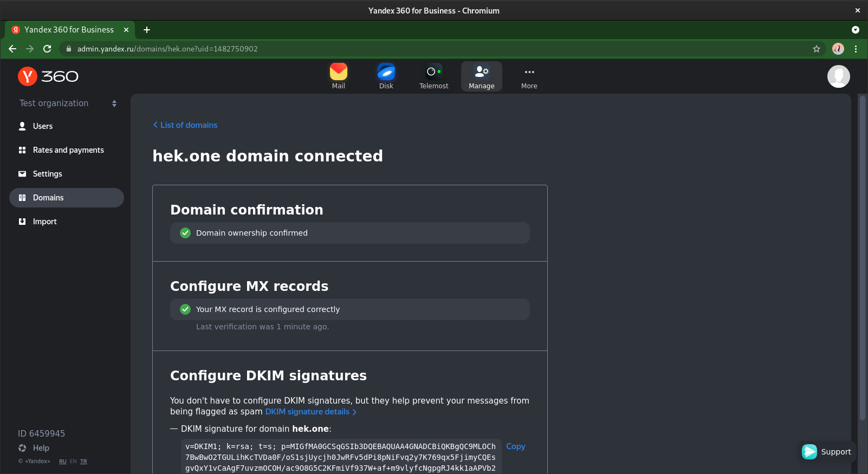Select Domains in the sidebar
This screenshot has width=868, height=474.
pos(67,198)
